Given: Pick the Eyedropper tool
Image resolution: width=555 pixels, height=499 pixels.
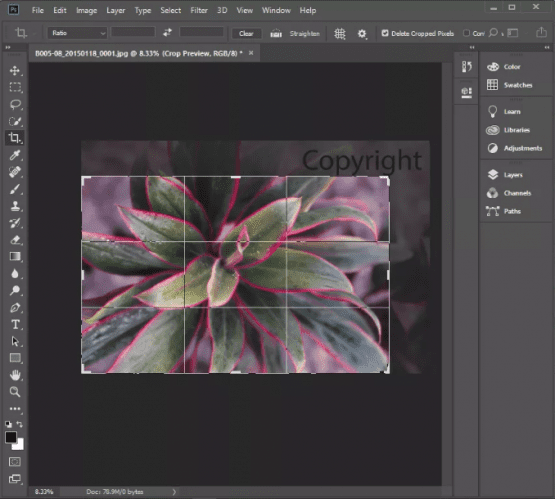Looking at the screenshot, I should coord(15,155).
